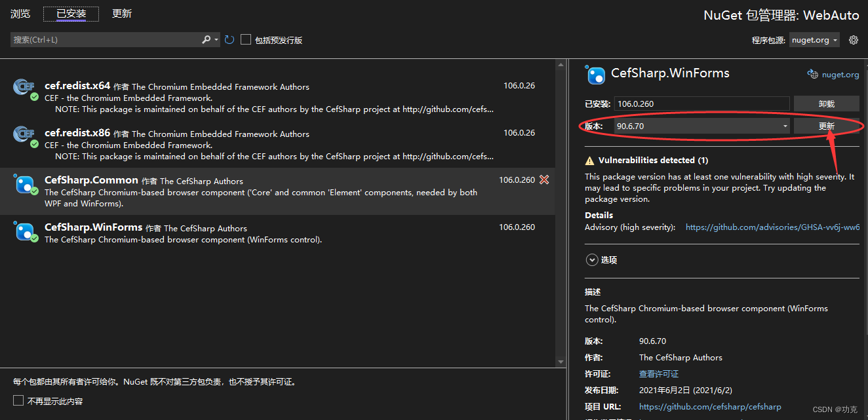This screenshot has width=868, height=420.
Task: Select the cef.redist.x64 package row
Action: [x=277, y=97]
